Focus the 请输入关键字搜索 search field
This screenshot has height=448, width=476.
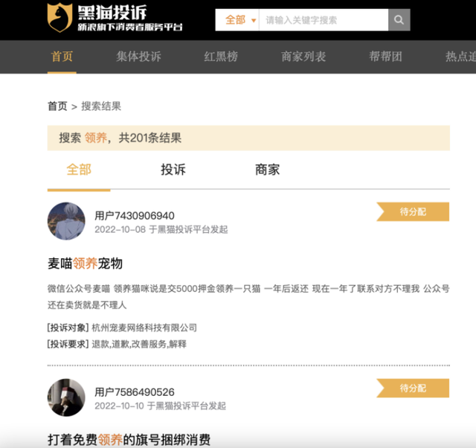point(324,20)
